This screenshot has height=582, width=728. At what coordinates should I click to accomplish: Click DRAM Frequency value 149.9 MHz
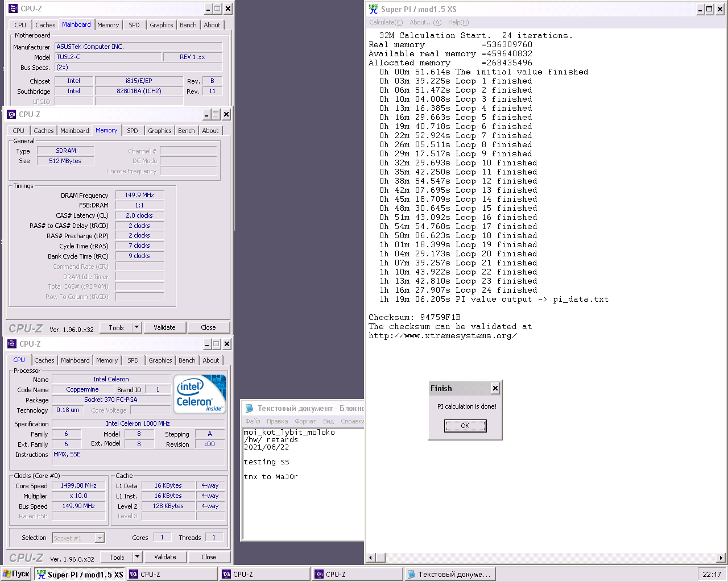pos(139,195)
